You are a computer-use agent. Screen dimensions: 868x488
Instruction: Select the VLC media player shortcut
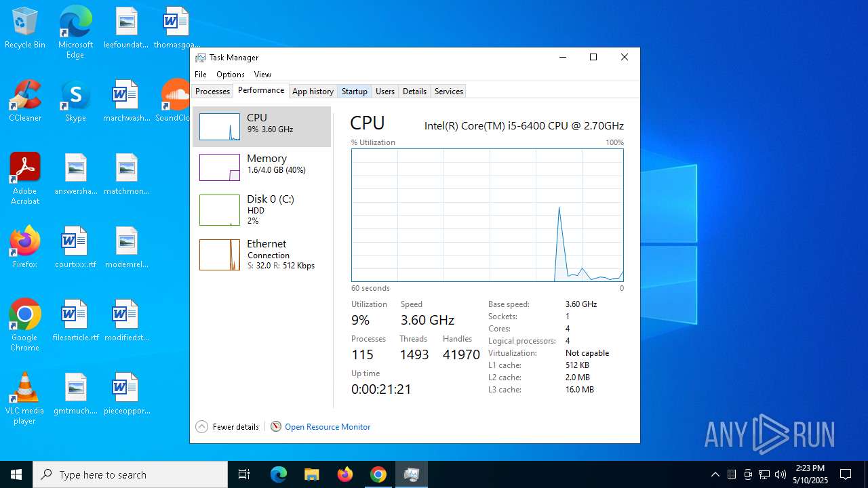[25, 399]
